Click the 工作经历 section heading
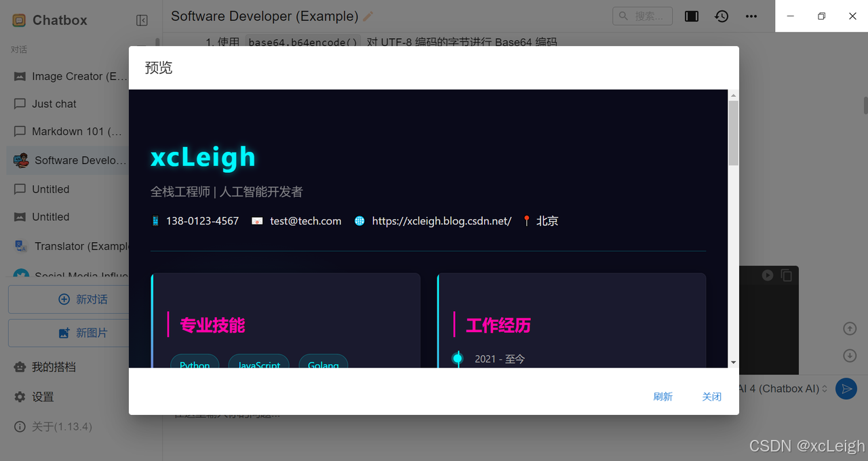Viewport: 868px width, 461px height. [x=498, y=325]
